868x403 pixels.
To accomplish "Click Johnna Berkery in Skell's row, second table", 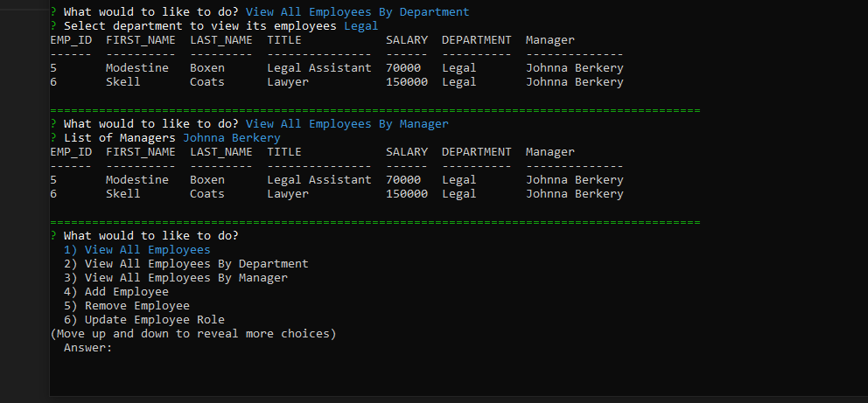I will [575, 194].
